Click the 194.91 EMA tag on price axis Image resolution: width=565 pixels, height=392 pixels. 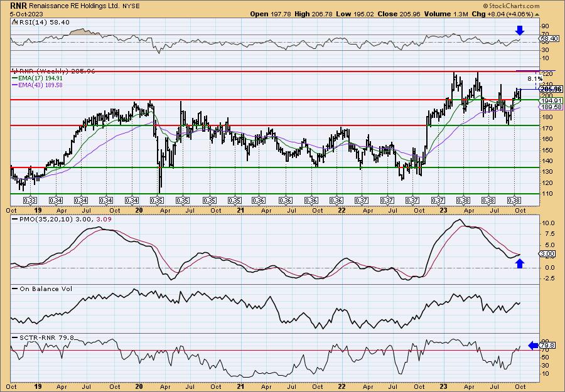point(550,100)
